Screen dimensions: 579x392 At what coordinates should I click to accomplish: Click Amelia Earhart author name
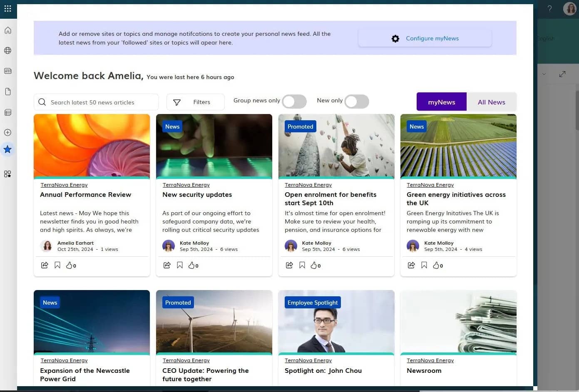pos(75,243)
